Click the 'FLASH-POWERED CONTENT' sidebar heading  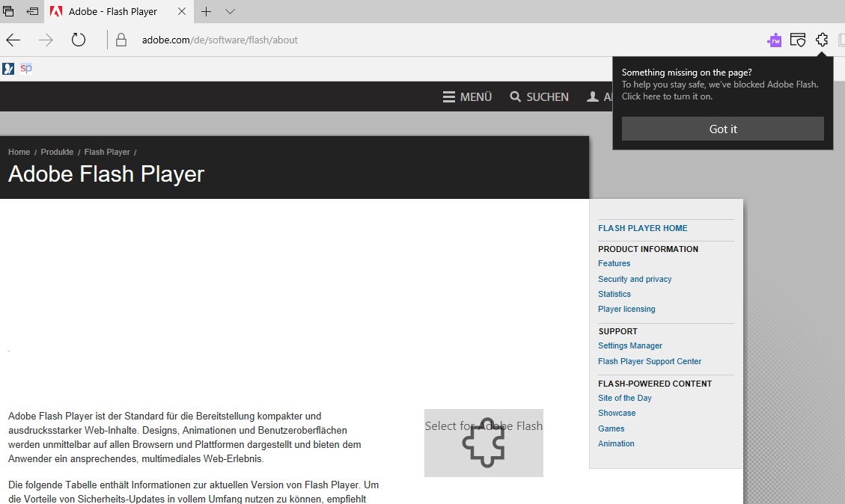tap(655, 384)
